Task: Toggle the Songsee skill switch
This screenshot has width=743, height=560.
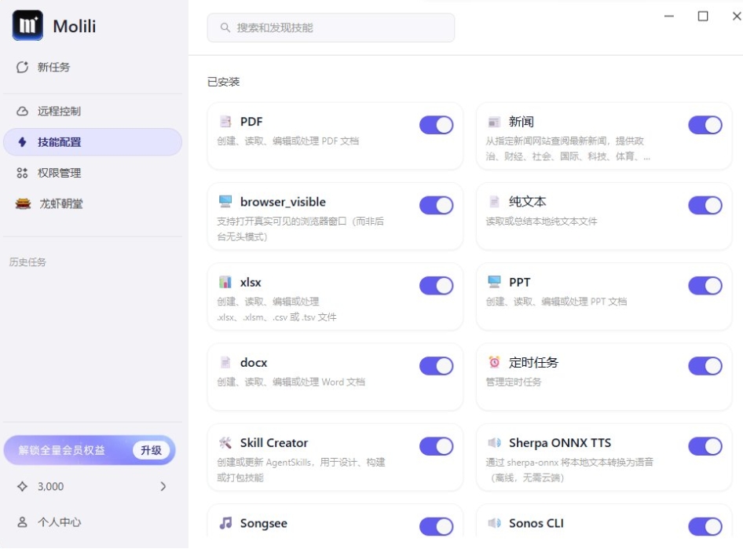Action: pos(437,526)
